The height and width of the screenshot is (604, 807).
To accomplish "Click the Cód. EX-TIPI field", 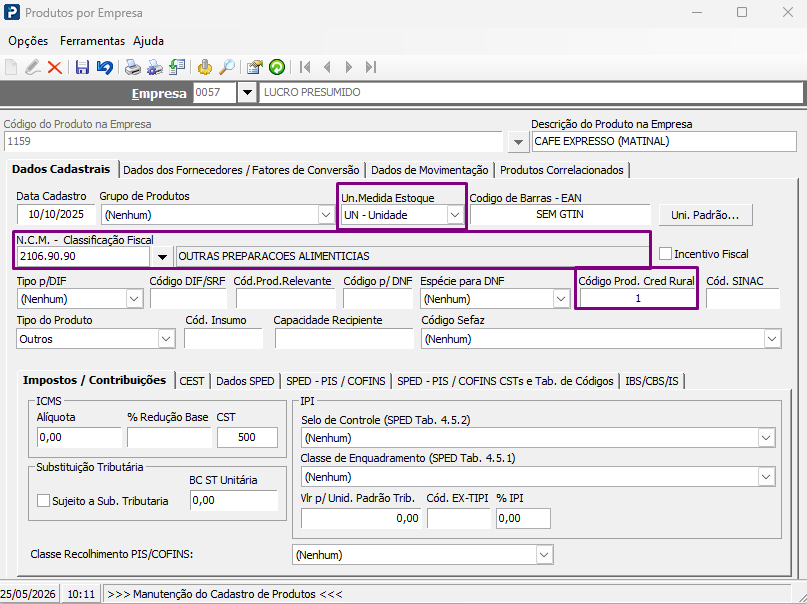I will click(x=459, y=518).
